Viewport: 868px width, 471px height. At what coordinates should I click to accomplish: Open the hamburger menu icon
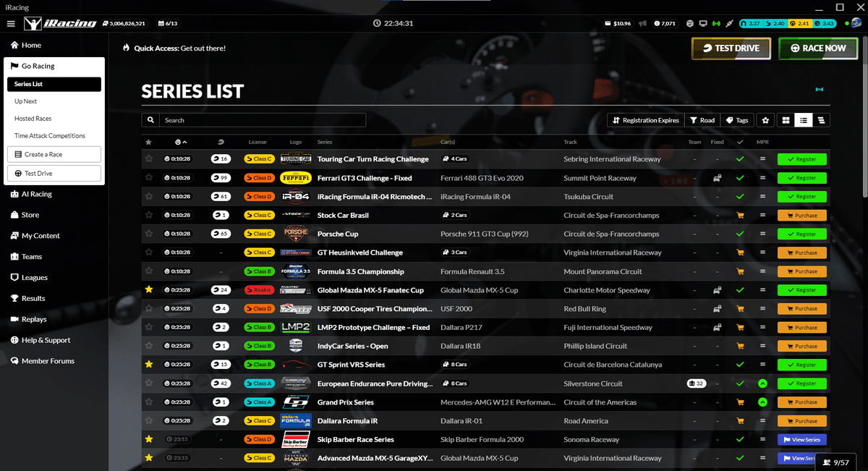(x=11, y=23)
